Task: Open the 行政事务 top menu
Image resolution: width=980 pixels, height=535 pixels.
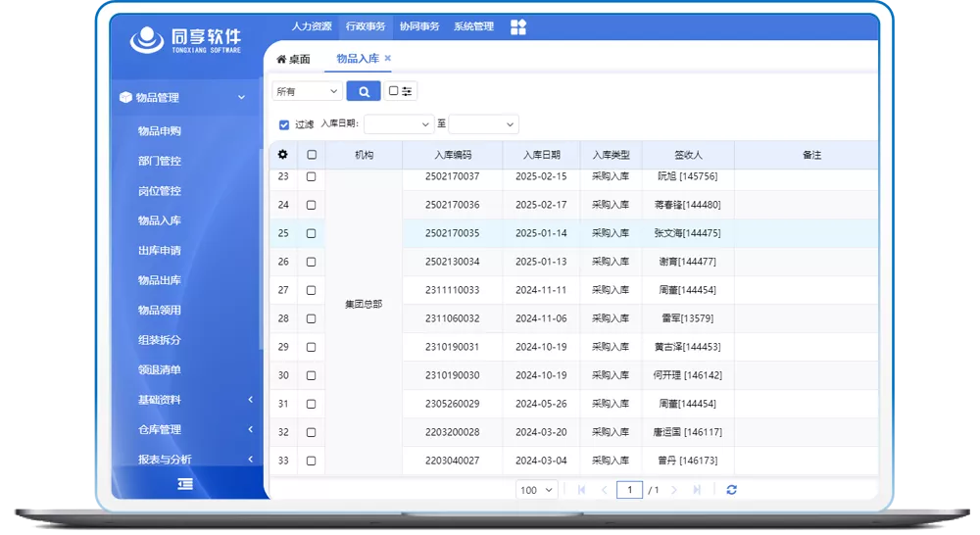Action: 366,26
